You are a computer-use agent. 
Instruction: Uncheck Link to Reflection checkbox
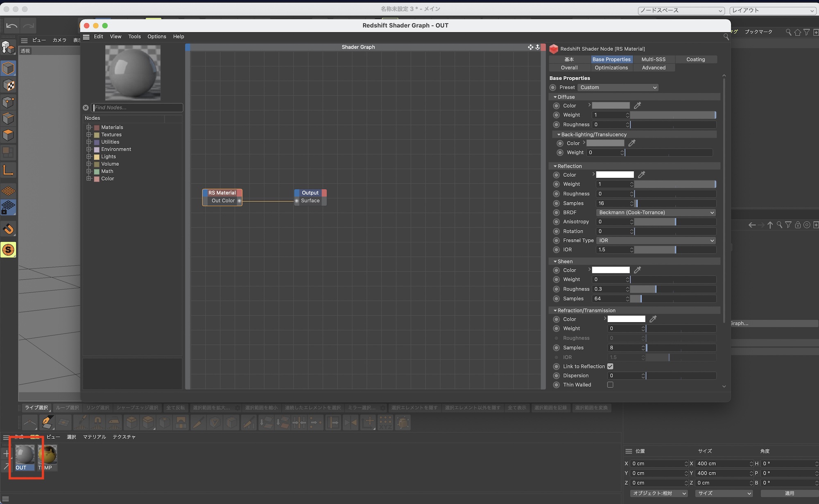click(610, 366)
